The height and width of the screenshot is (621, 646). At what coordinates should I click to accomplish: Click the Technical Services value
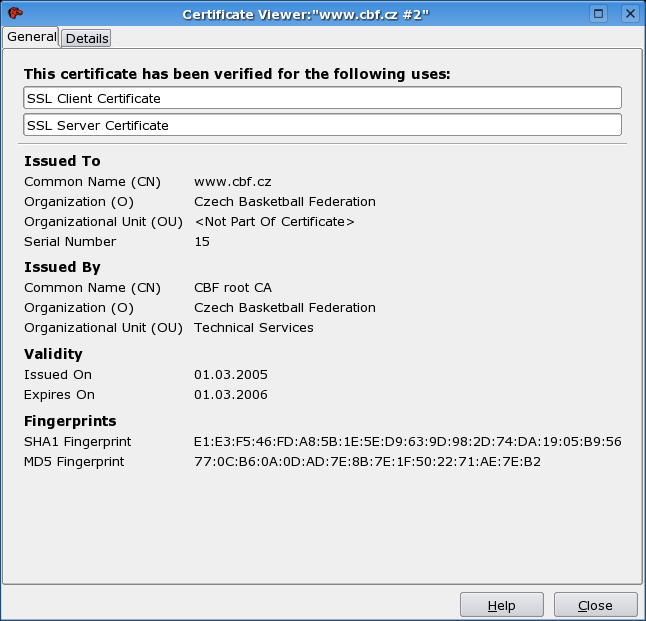pos(254,328)
